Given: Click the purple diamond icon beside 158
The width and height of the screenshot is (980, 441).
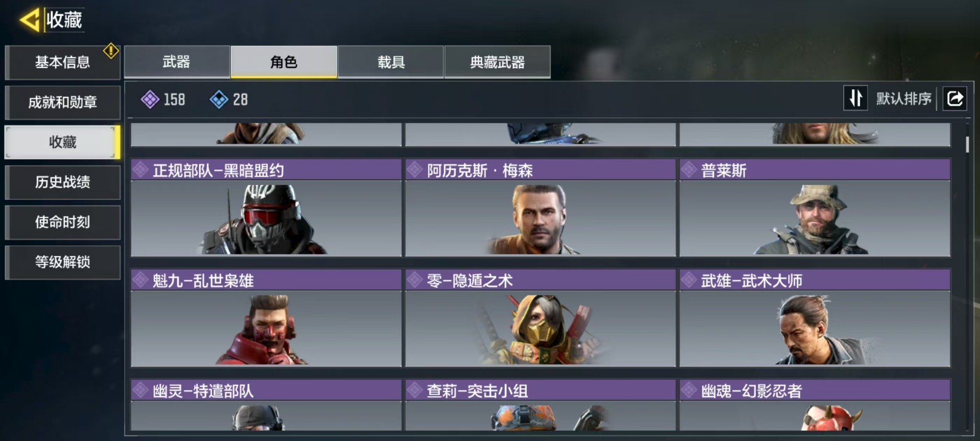Looking at the screenshot, I should click(150, 100).
